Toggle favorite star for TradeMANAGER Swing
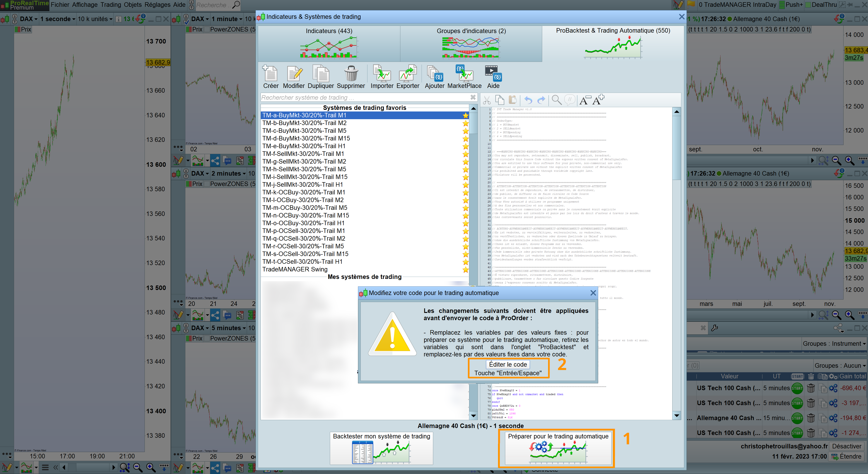Screen dimensions: 868x474 point(465,269)
